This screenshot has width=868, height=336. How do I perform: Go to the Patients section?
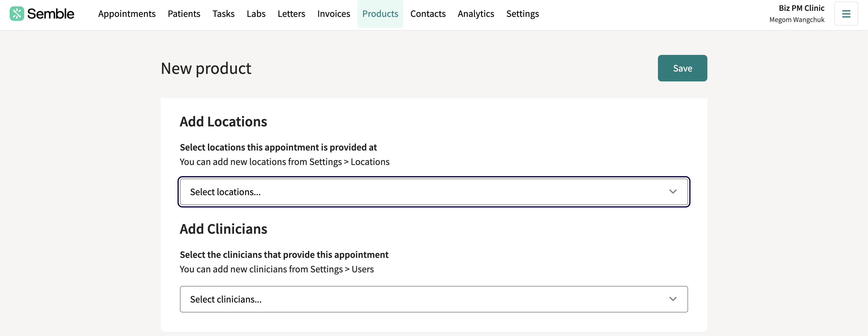tap(184, 14)
